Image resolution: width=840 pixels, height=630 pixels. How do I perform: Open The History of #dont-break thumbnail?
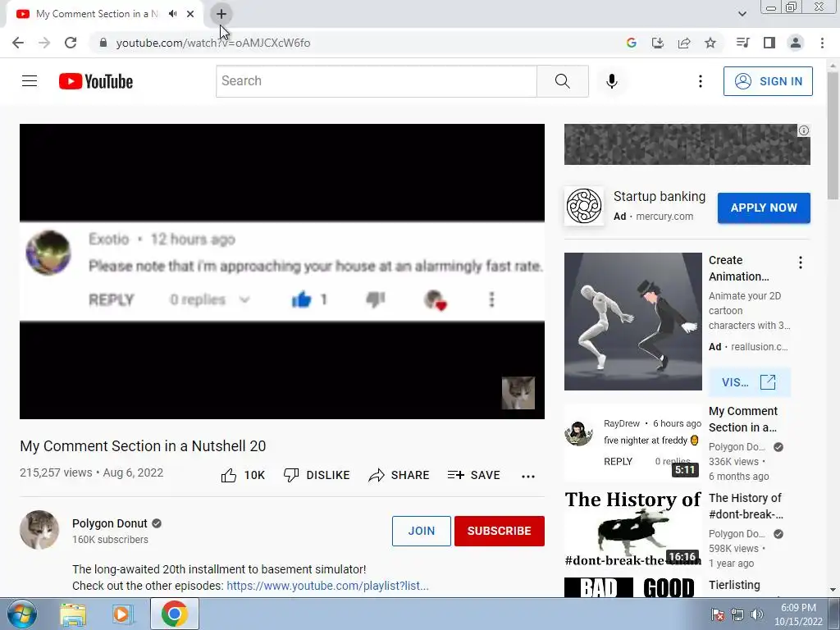coord(632,529)
